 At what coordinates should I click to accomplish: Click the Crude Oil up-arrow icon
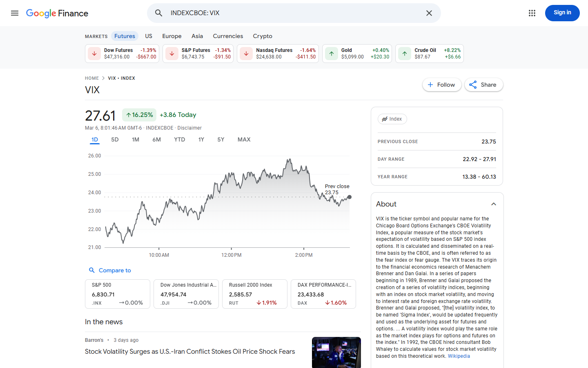point(405,54)
